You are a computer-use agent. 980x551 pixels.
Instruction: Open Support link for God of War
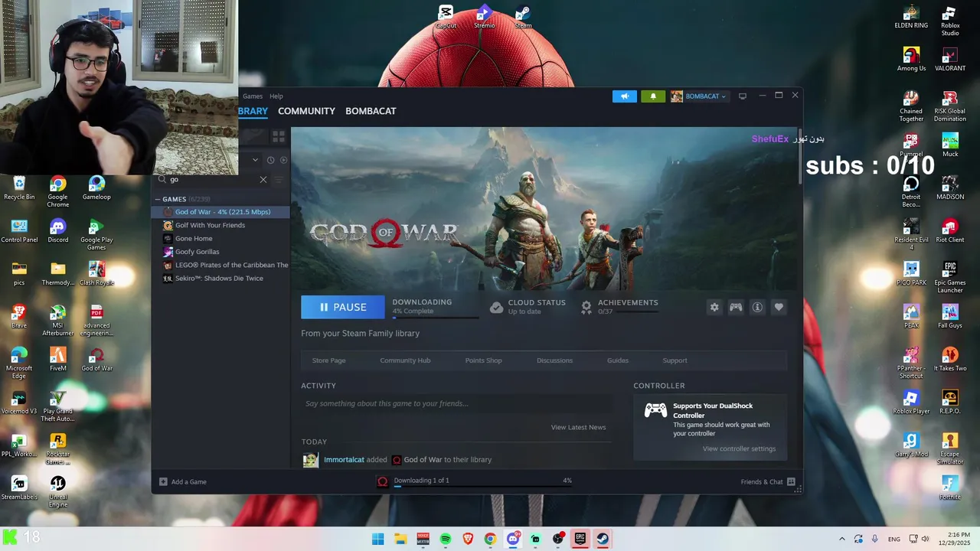[x=675, y=360]
